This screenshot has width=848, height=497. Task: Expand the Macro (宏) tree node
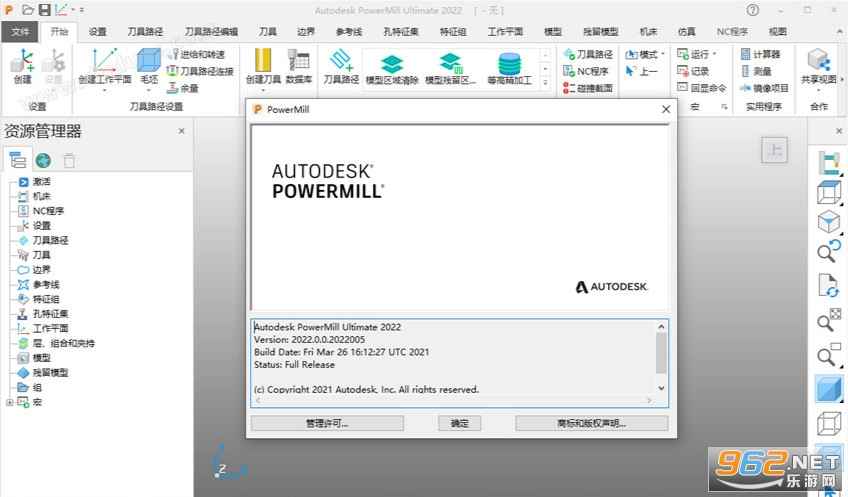point(9,402)
